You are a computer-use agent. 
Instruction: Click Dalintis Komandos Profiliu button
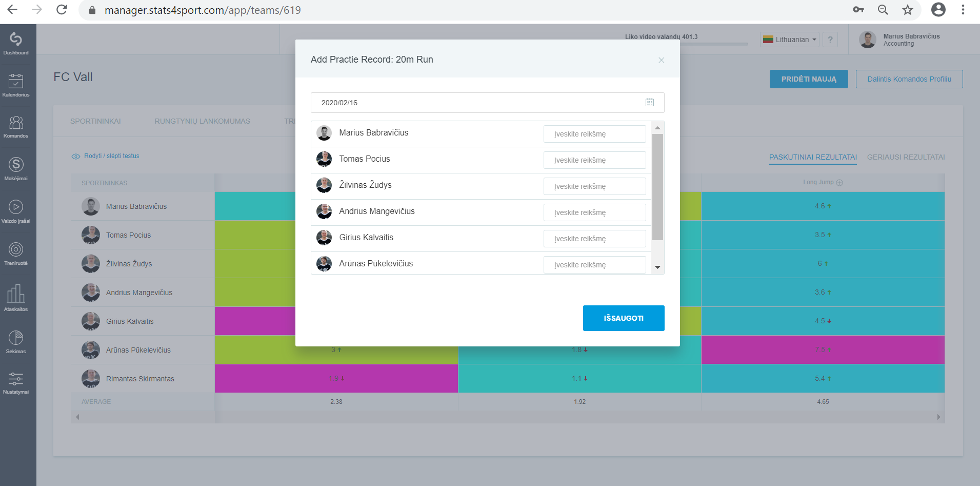(x=909, y=79)
